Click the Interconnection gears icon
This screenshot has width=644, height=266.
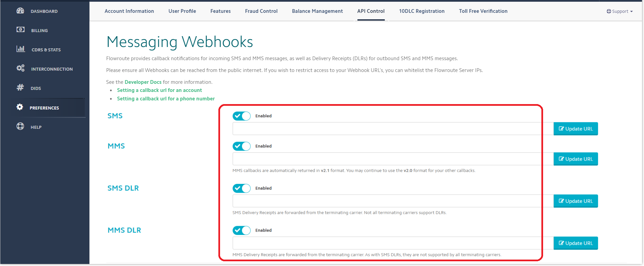[21, 68]
